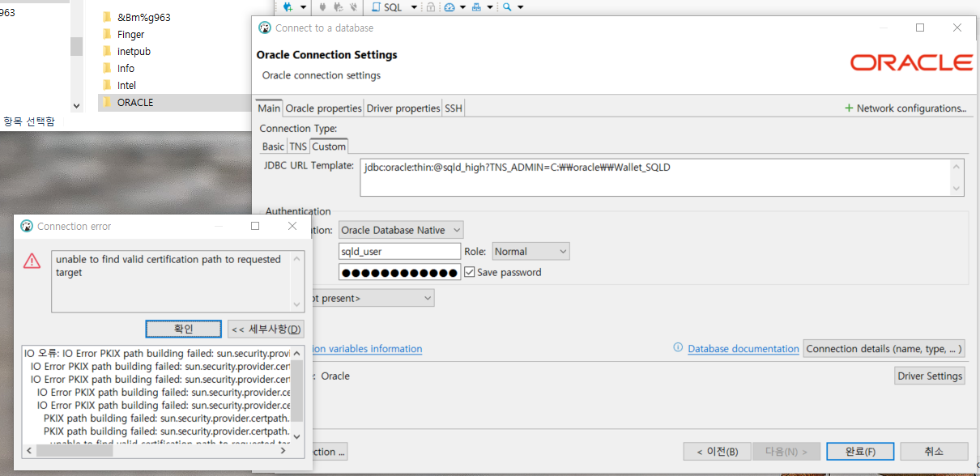Image resolution: width=980 pixels, height=476 pixels.
Task: Expand the dashboard gauge dropdown arrow
Action: click(x=462, y=7)
